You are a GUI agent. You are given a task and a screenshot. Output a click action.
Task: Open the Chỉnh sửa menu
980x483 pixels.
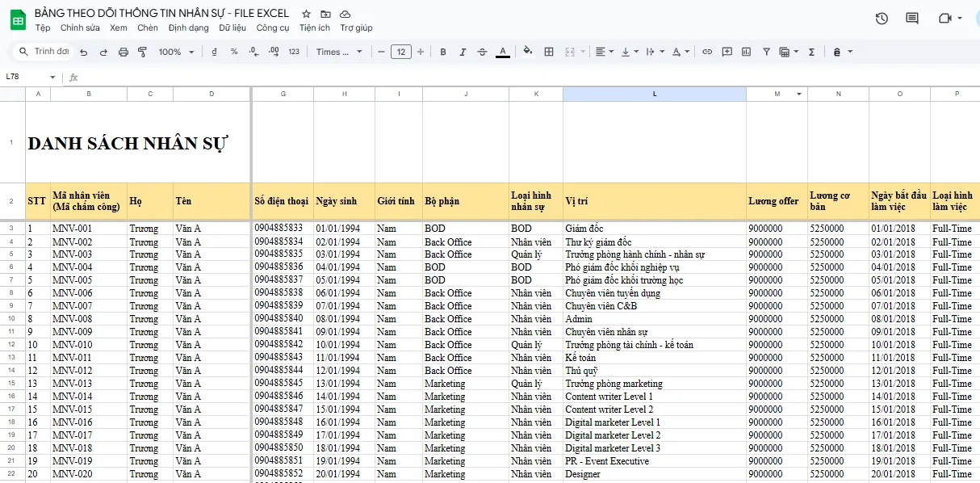[80, 27]
